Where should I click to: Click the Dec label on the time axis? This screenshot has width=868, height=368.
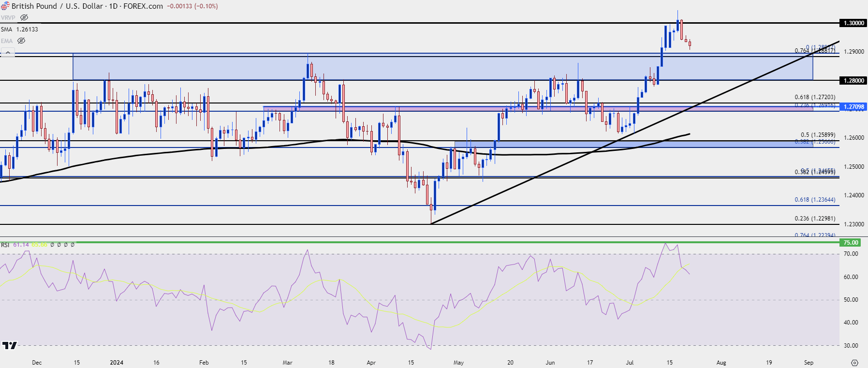click(37, 362)
